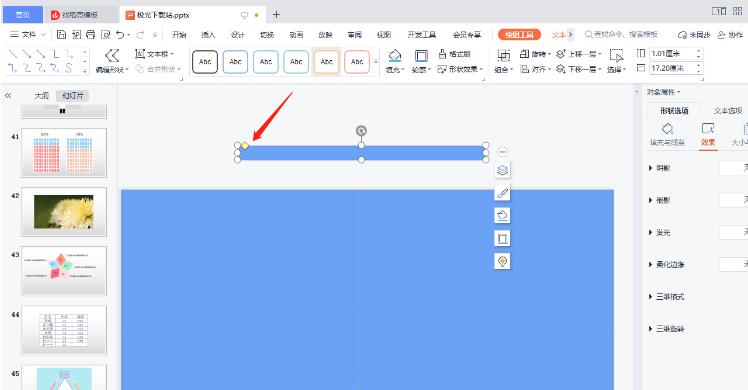Click the cloud not-synced (未同步) icon
Viewport: 748px width, 390px height.
click(x=683, y=34)
